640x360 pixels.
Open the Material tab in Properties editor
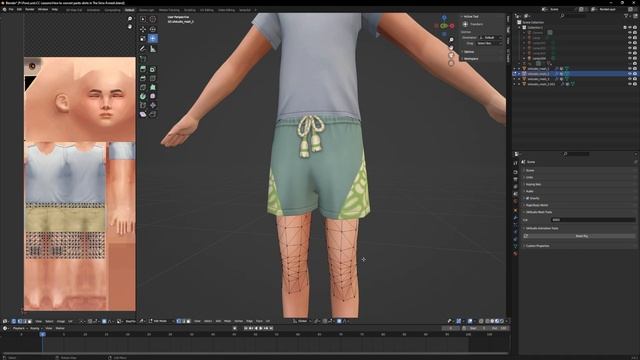click(x=516, y=253)
